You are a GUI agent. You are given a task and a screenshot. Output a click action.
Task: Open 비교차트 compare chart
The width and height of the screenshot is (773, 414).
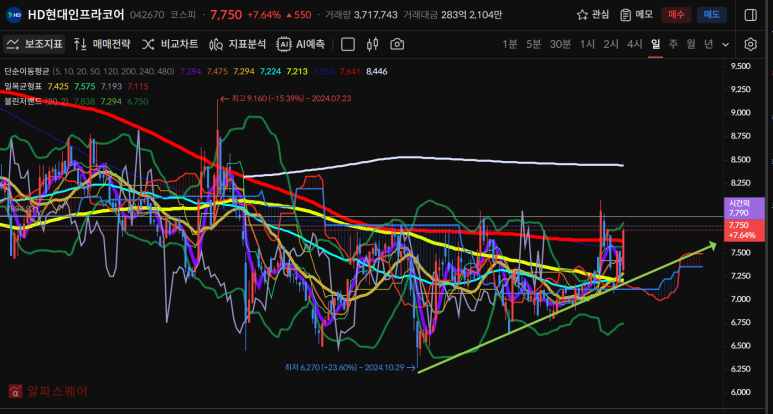170,44
